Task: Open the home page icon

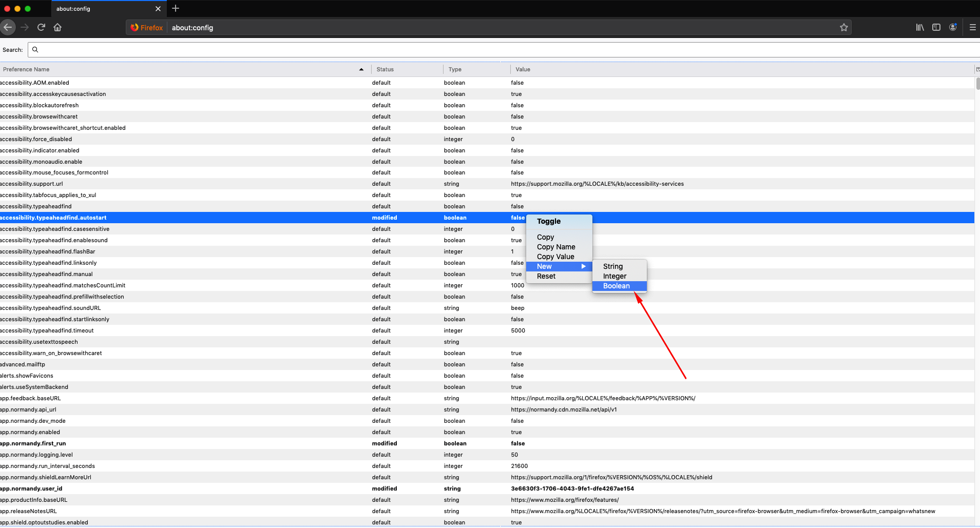Action: [57, 27]
